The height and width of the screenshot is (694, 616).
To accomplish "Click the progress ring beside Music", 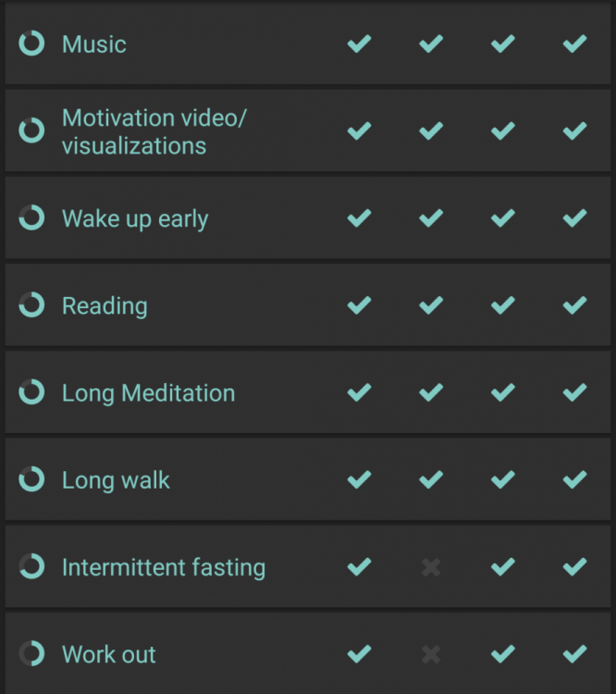I will pos(31,43).
